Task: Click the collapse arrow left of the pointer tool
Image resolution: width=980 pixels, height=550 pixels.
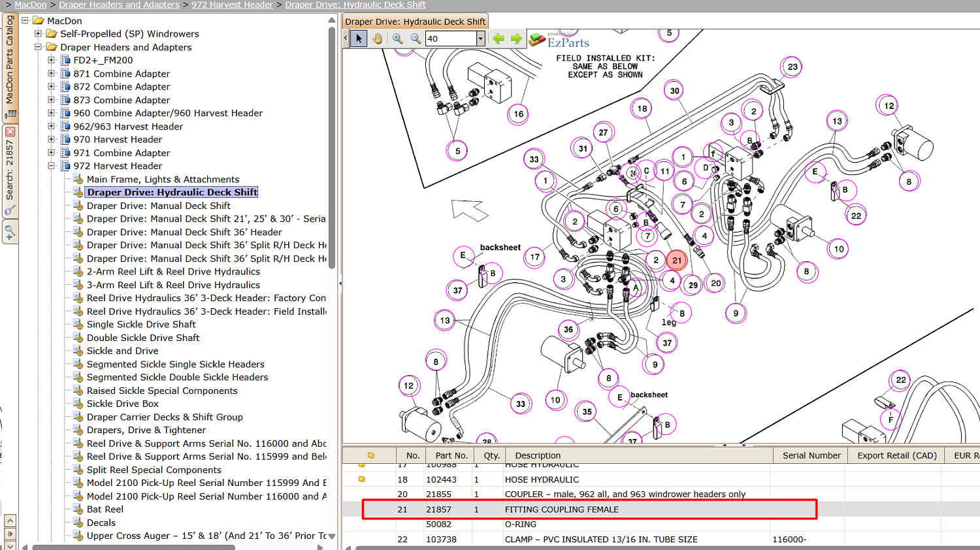Action: point(346,39)
